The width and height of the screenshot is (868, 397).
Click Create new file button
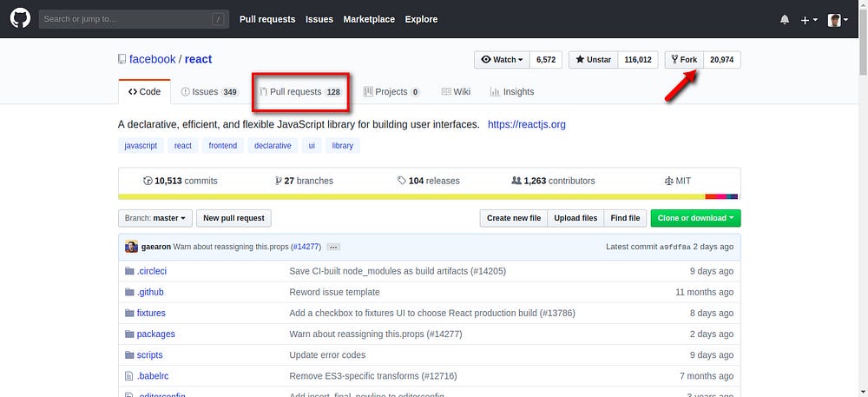click(x=514, y=218)
